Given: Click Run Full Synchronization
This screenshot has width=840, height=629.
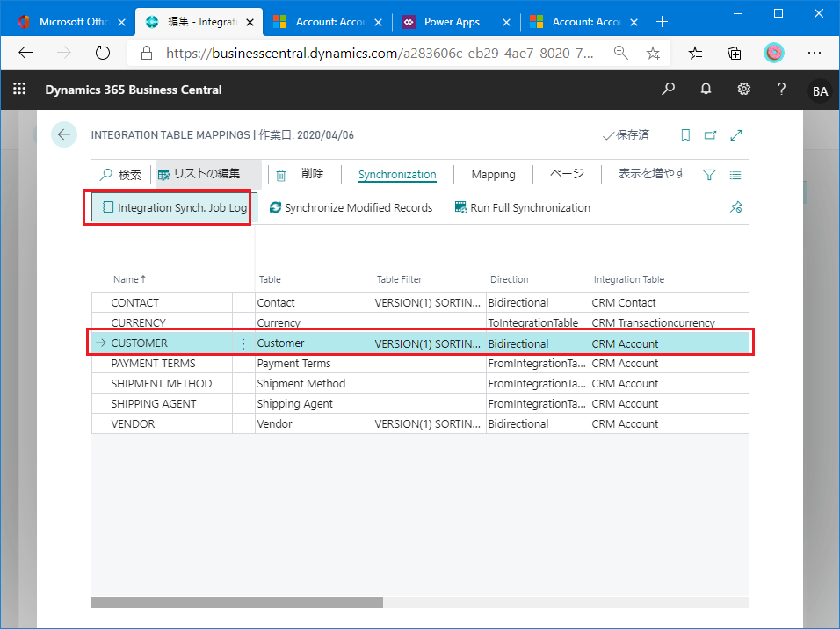Looking at the screenshot, I should point(522,207).
